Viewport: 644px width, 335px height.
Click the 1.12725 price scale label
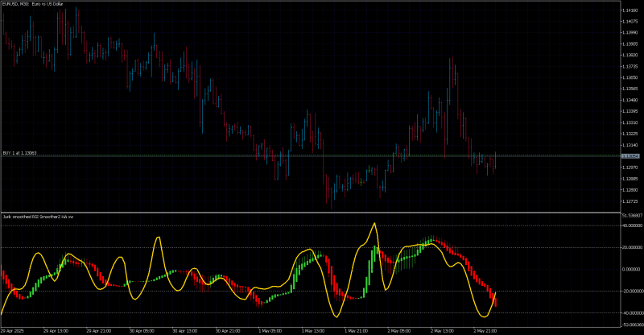pyautogui.click(x=630, y=201)
